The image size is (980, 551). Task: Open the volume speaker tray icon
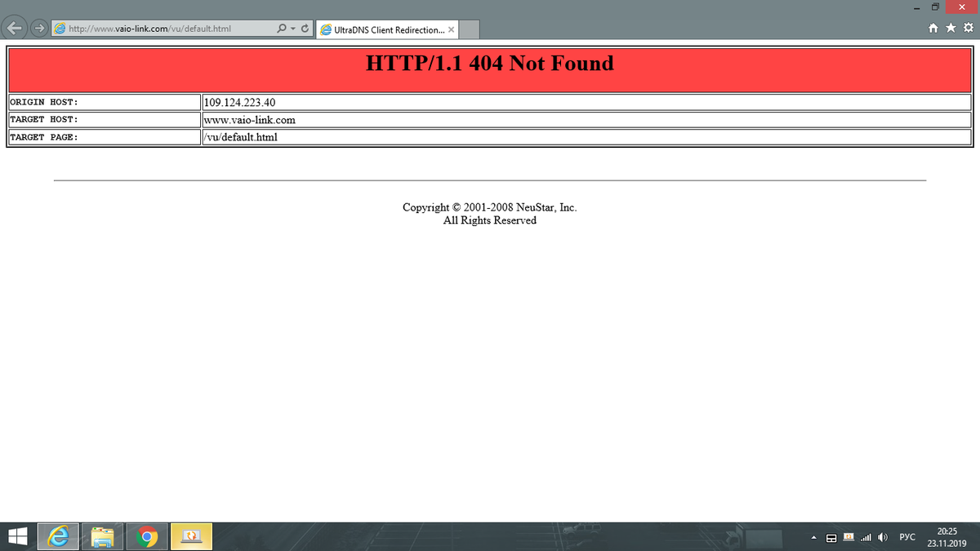point(883,538)
